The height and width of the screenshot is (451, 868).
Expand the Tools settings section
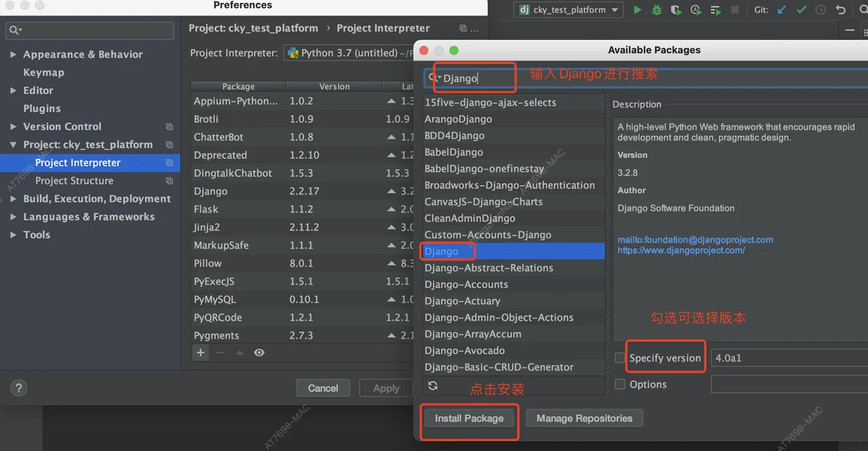[13, 235]
